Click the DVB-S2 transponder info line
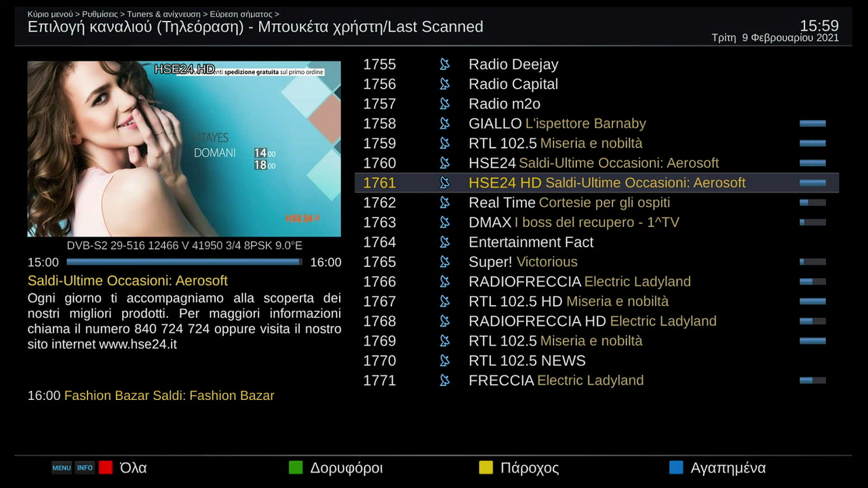Viewport: 868px width, 488px height. tap(184, 245)
